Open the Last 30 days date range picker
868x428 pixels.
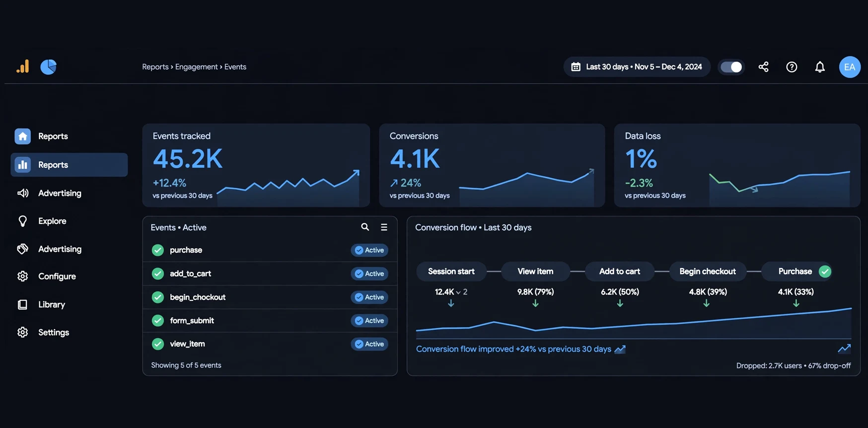[x=637, y=67]
